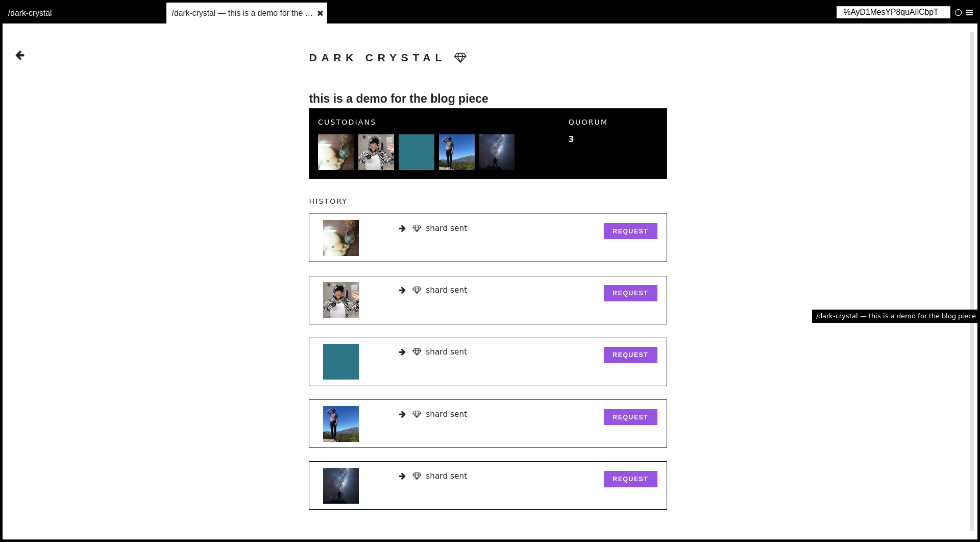Select the 'this is a demo' tab
This screenshot has height=542, width=980.
click(242, 13)
